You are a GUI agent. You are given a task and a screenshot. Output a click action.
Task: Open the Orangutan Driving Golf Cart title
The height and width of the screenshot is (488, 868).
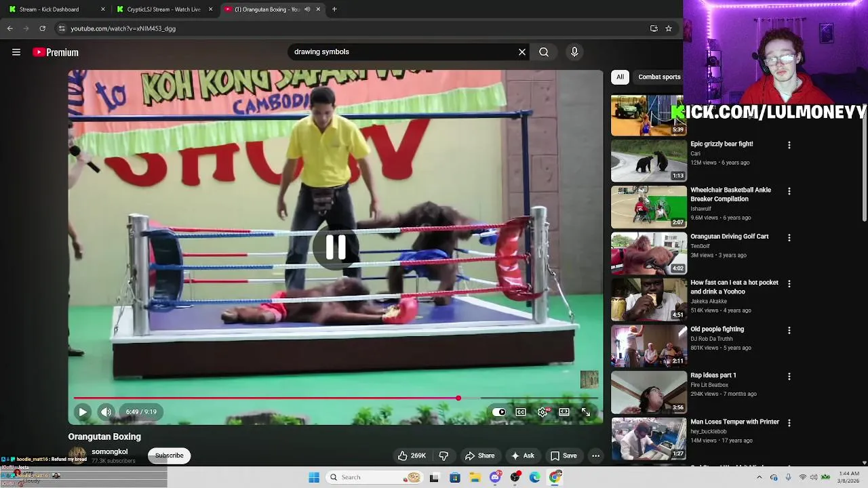tap(729, 237)
